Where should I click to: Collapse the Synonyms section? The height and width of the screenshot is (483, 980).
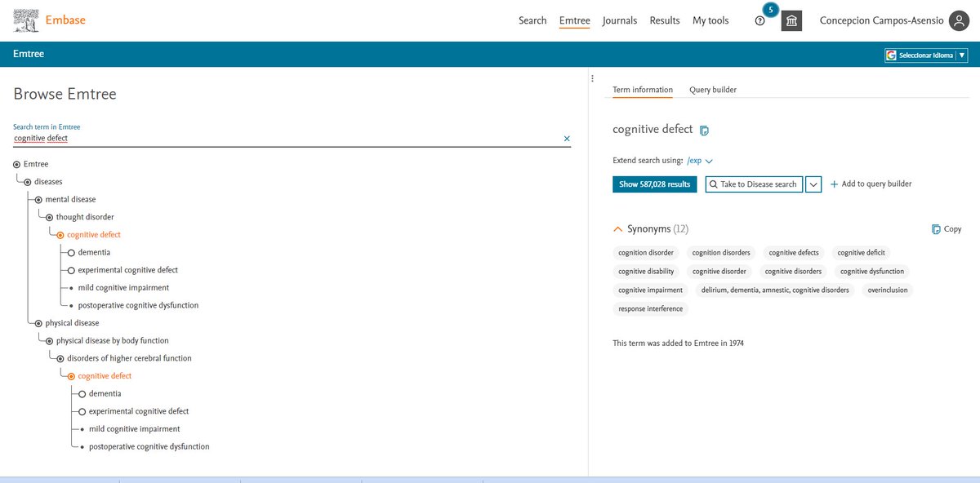click(618, 229)
